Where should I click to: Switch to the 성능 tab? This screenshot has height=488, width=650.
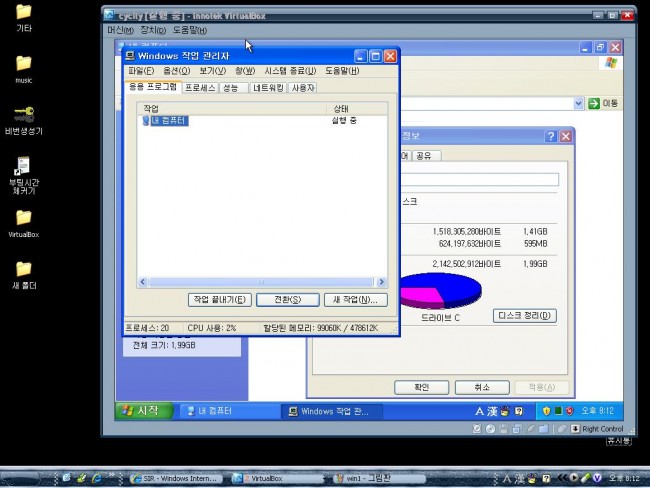(x=231, y=88)
